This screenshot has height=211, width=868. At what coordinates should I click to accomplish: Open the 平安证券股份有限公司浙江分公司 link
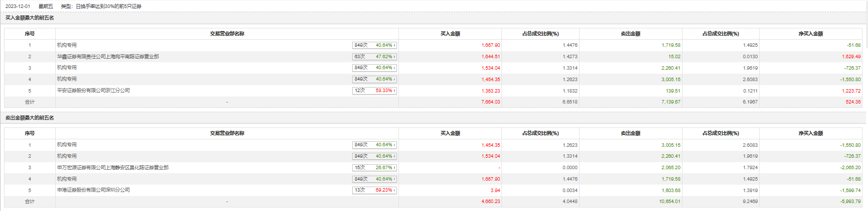click(94, 91)
